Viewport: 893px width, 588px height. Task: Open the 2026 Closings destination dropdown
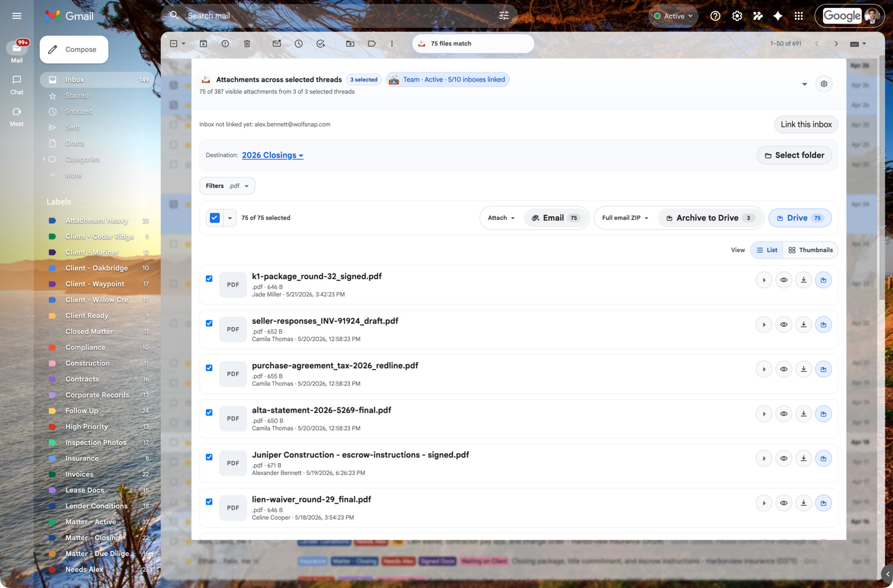(272, 155)
